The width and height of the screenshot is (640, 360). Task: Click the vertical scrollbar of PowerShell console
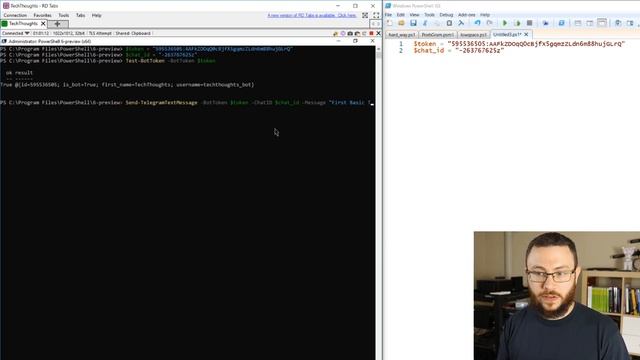[379, 203]
